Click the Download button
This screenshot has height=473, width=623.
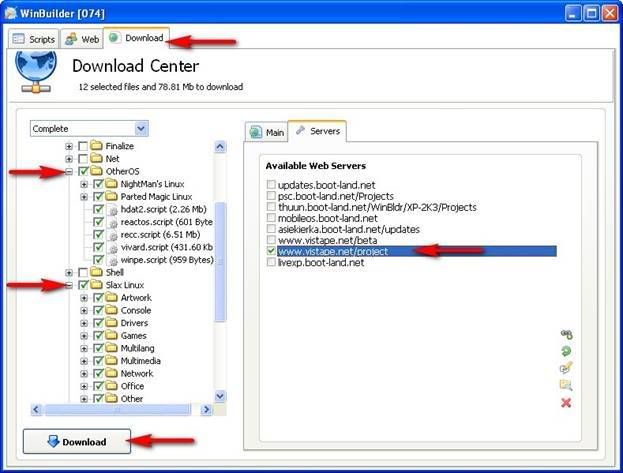click(x=77, y=441)
